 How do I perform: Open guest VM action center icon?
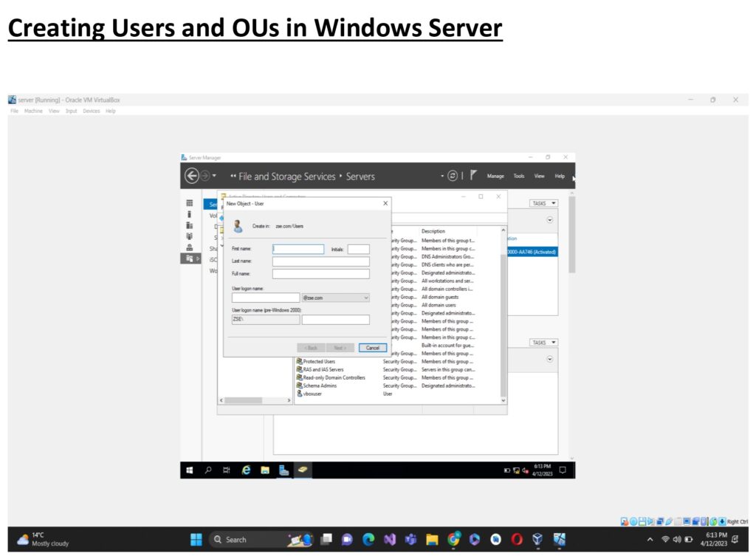[562, 470]
